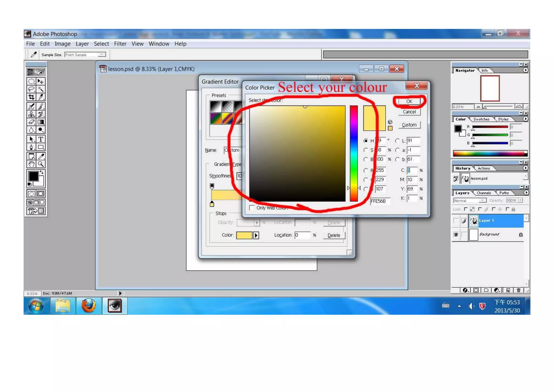This screenshot has height=392, width=554.
Task: Open the Color panel flyout menu
Action: click(526, 119)
